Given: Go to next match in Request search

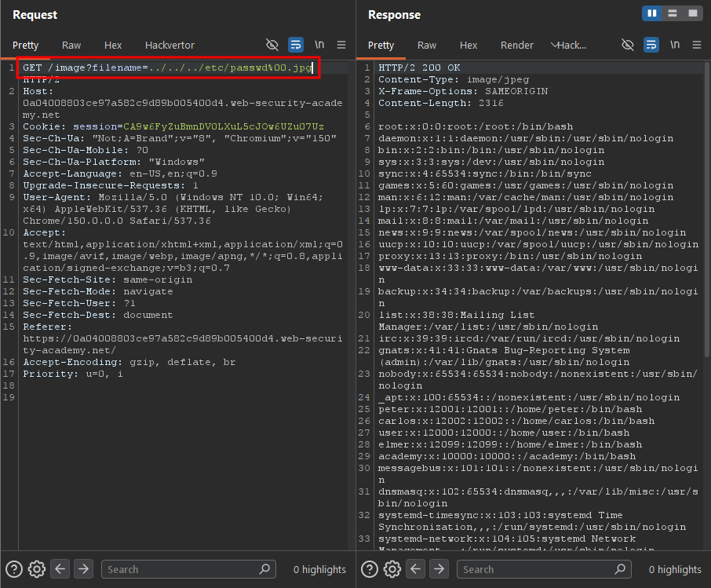Looking at the screenshot, I should coord(83,569).
